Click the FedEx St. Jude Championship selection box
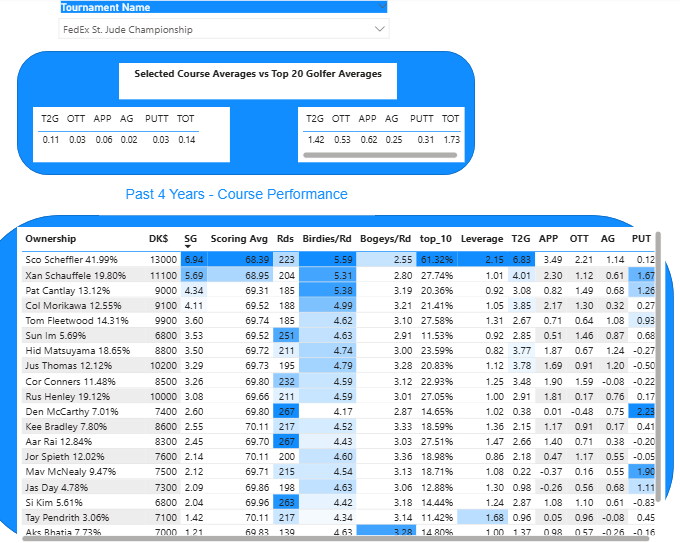Image resolution: width=680 pixels, height=543 pixels. [224, 29]
